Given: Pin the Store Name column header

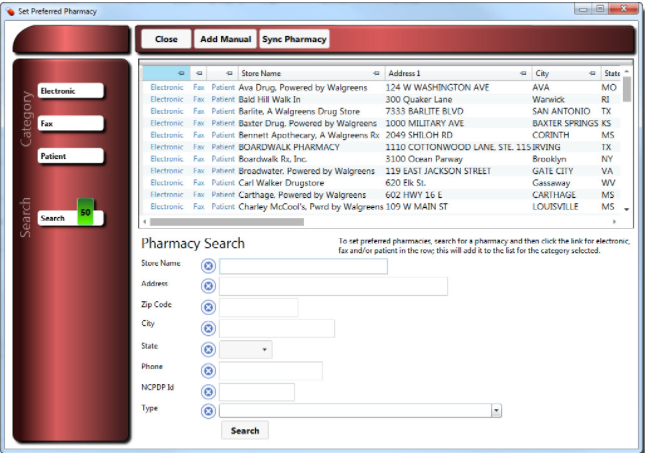Looking at the screenshot, I should click(376, 73).
